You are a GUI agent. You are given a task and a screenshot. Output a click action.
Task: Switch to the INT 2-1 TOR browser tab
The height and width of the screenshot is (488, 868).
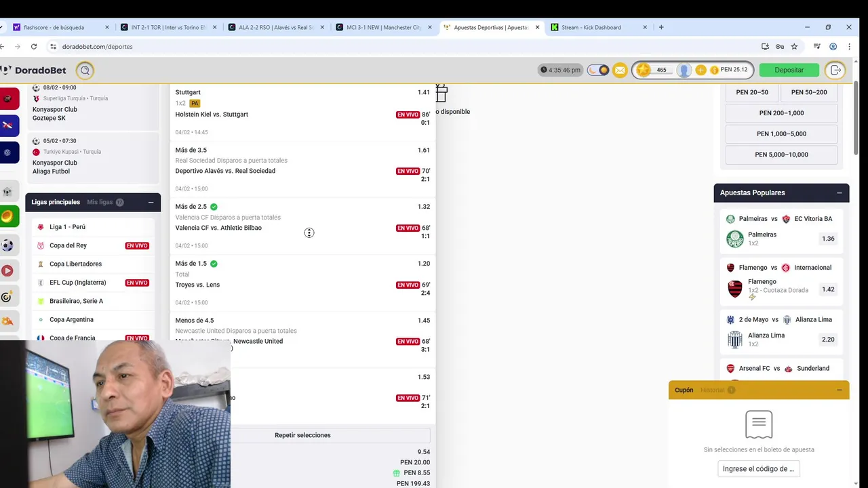pos(168,27)
